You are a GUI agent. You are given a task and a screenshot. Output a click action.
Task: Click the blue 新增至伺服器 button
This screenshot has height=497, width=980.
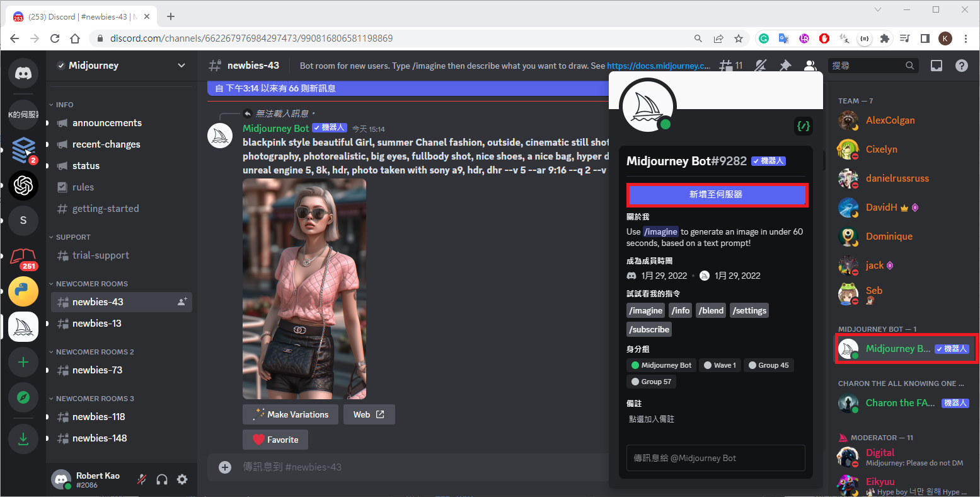[x=716, y=195]
